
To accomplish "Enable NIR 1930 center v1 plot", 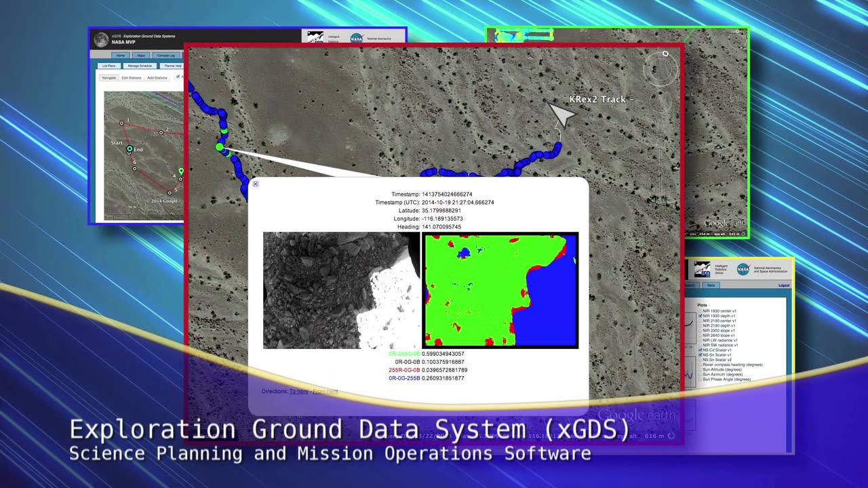I will click(x=700, y=311).
